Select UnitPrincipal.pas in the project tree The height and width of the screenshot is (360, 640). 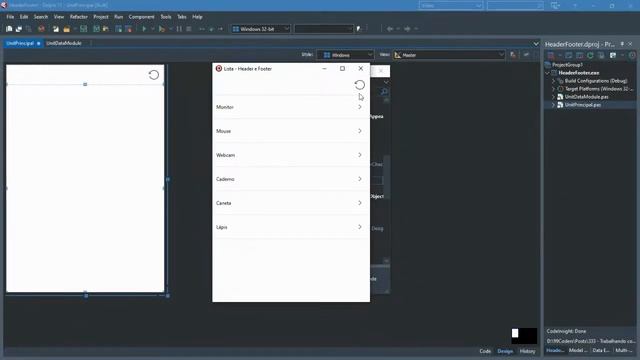coord(582,105)
